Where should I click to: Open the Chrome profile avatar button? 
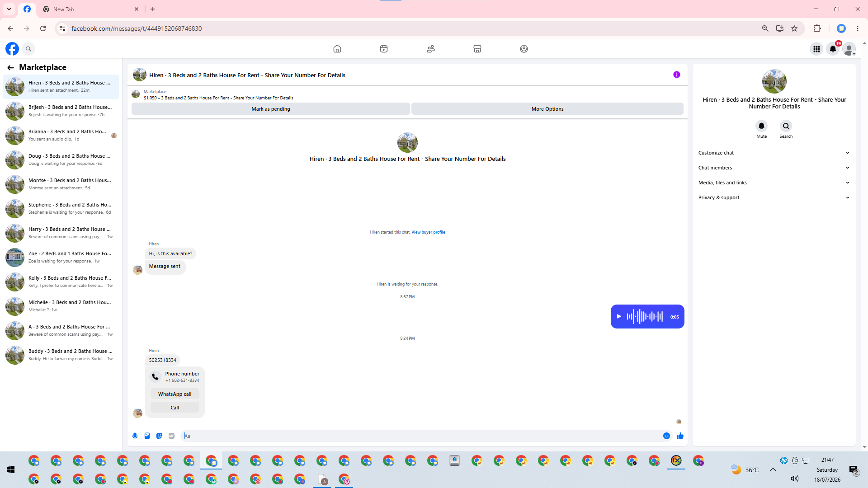pyautogui.click(x=841, y=28)
